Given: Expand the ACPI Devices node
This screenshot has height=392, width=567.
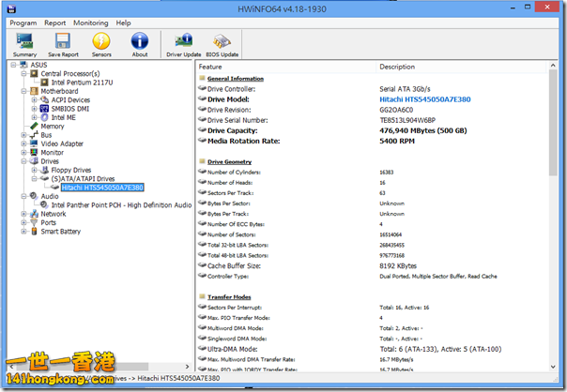Looking at the screenshot, I should [x=35, y=99].
